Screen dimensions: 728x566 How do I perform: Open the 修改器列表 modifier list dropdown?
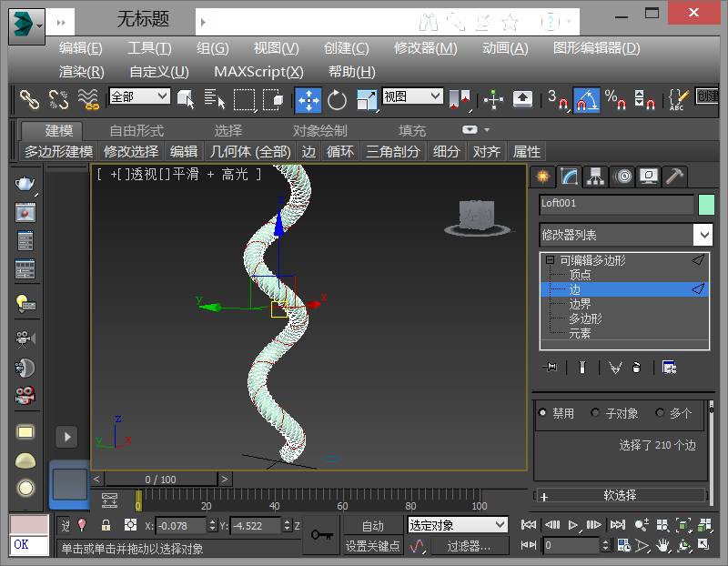pyautogui.click(x=625, y=235)
